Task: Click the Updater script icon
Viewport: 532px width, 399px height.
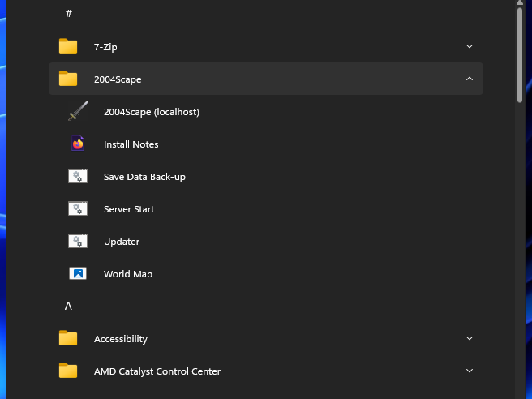Action: [78, 242]
